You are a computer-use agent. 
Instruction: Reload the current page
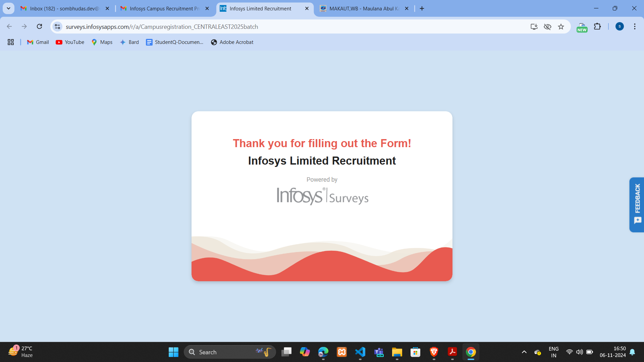pyautogui.click(x=39, y=26)
